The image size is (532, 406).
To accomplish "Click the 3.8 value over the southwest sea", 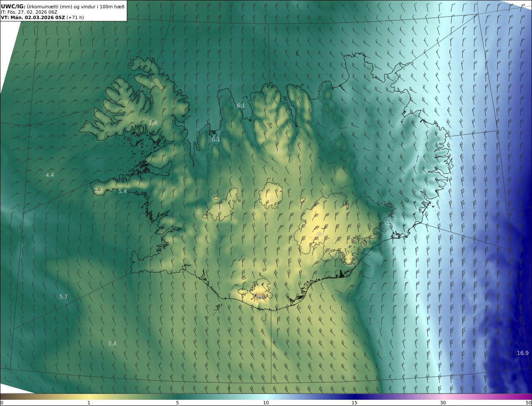I will (x=112, y=344).
